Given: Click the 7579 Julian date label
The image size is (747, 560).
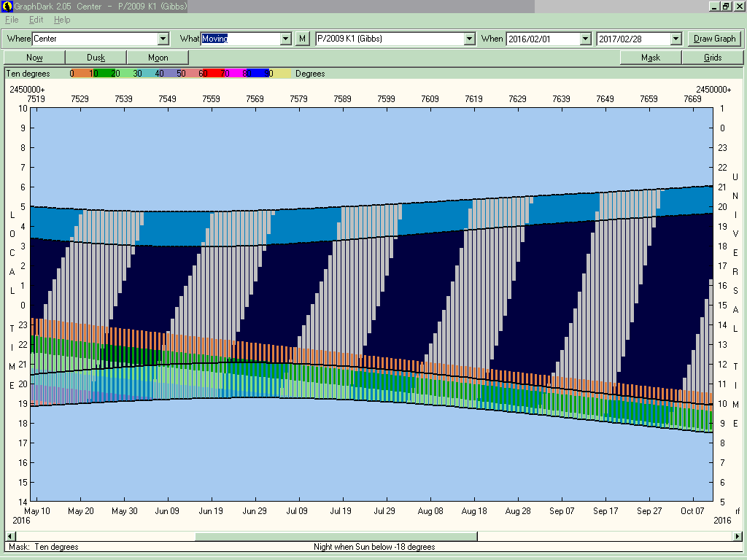Looking at the screenshot, I should (298, 99).
